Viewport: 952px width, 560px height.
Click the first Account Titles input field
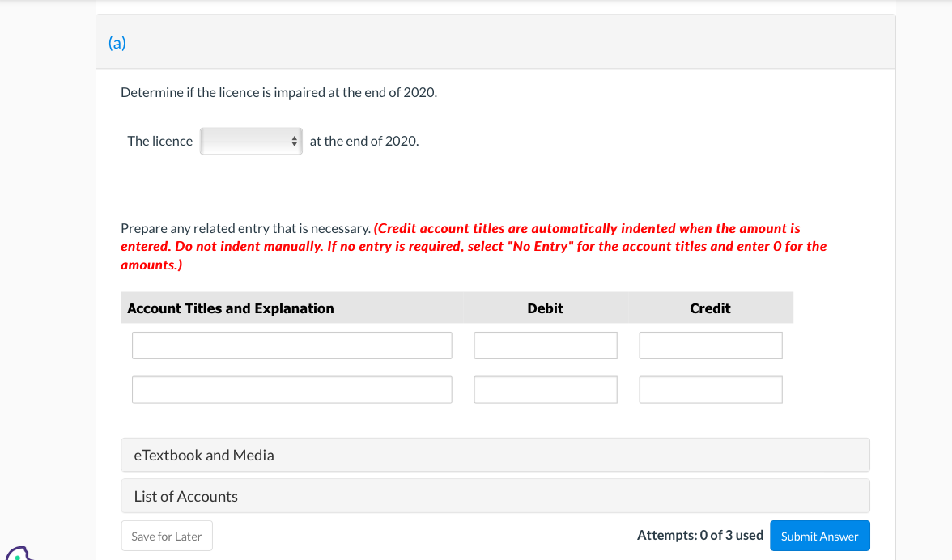291,345
